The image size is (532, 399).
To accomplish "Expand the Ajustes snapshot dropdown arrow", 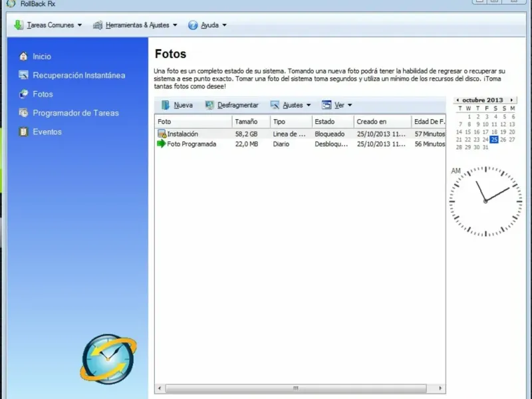I will [x=309, y=105].
